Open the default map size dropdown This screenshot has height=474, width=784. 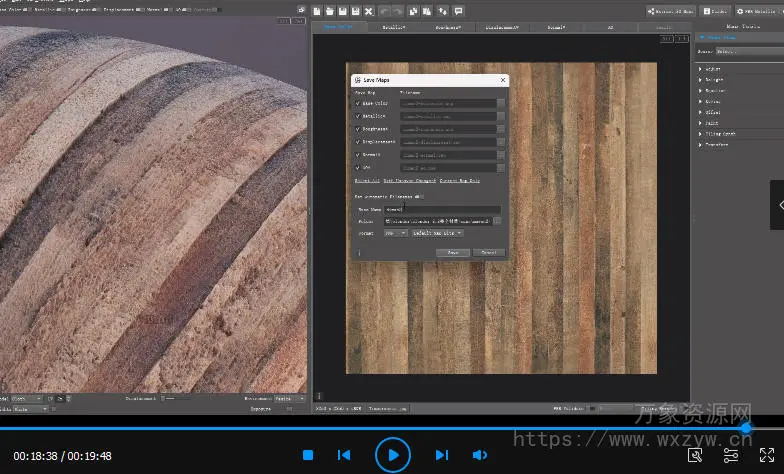(438, 233)
